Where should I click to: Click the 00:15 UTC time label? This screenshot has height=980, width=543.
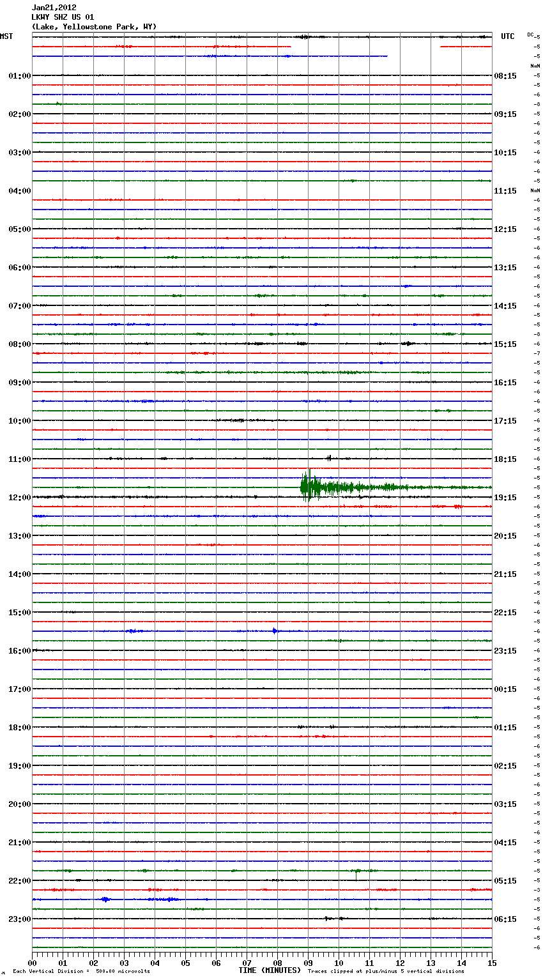pos(505,689)
